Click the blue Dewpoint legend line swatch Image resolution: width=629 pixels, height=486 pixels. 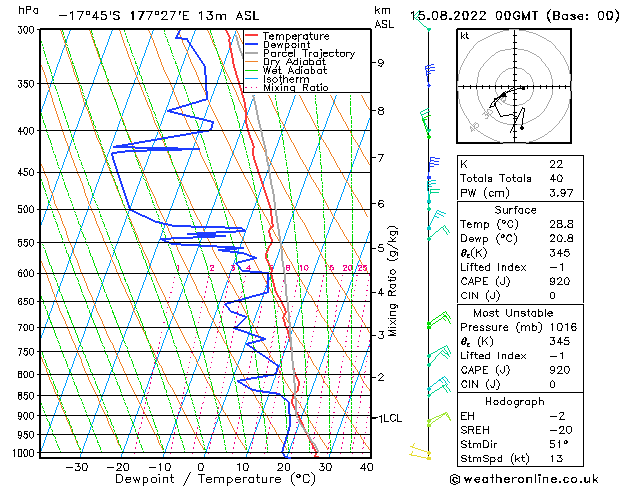coord(251,45)
